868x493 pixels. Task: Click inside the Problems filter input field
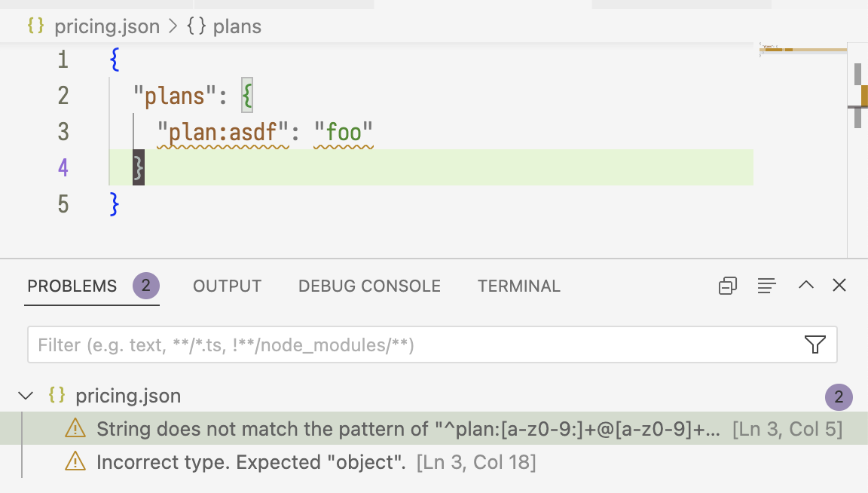(x=301, y=344)
